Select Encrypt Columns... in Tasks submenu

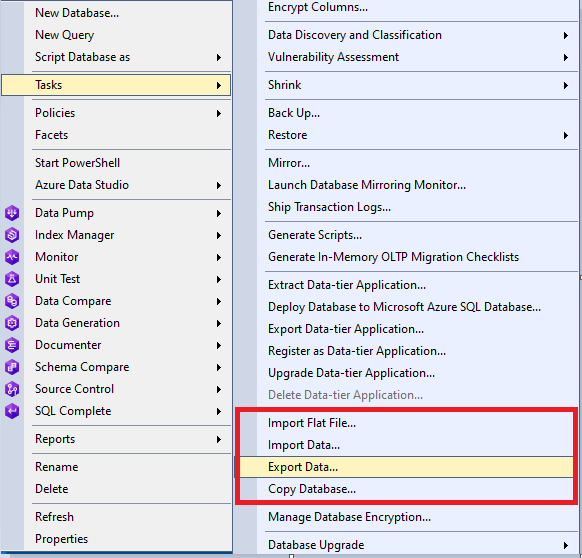pyautogui.click(x=318, y=7)
